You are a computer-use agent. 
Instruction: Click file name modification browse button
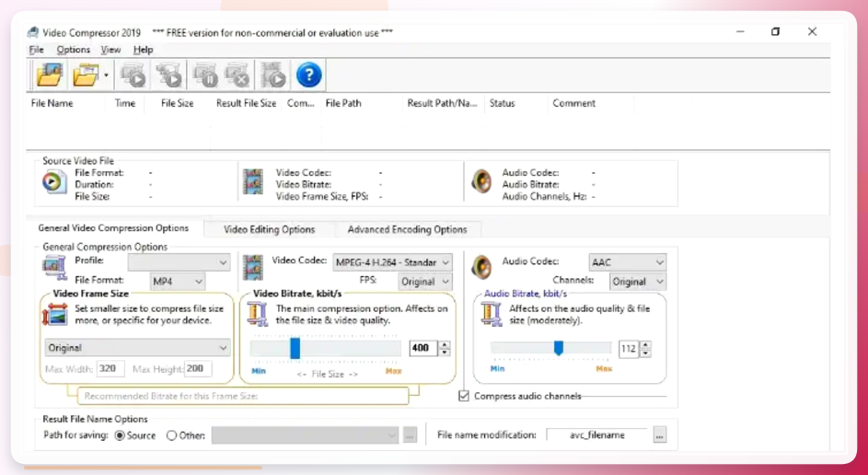[x=659, y=435]
